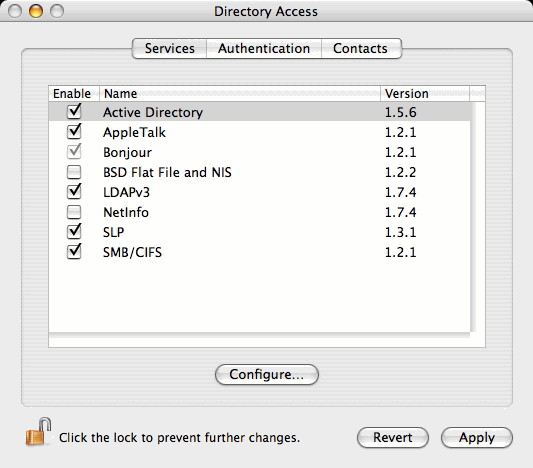Open the Authentication tab
The height and width of the screenshot is (468, 533).
tap(264, 49)
